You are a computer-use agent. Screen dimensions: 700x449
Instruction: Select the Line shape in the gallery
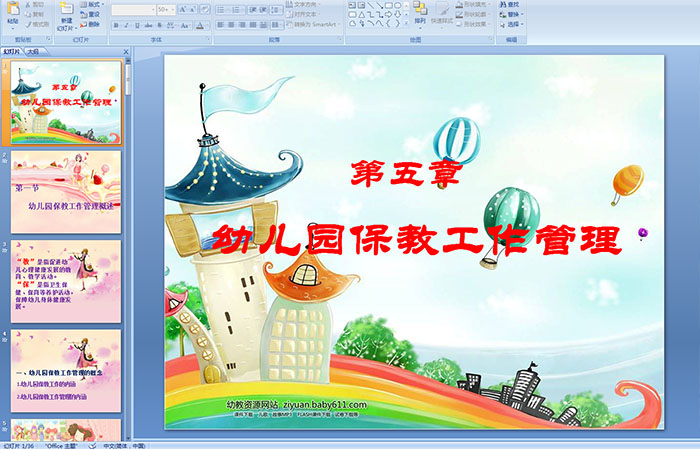pyautogui.click(x=371, y=5)
